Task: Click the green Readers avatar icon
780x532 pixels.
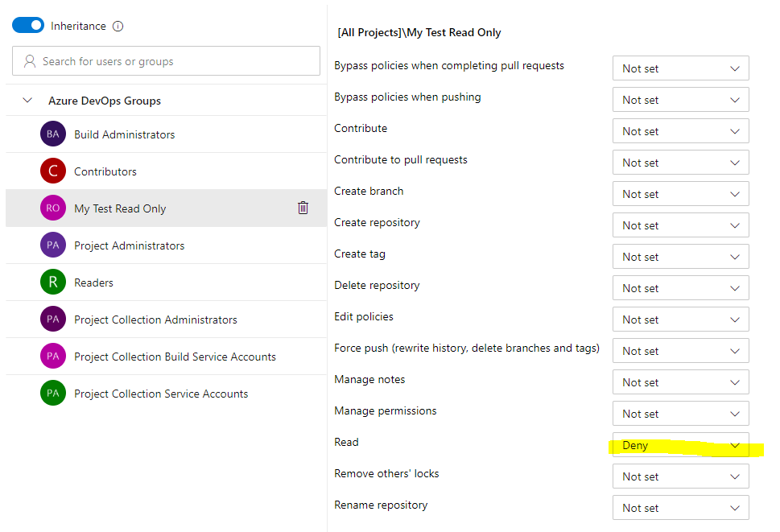Action: (x=53, y=282)
